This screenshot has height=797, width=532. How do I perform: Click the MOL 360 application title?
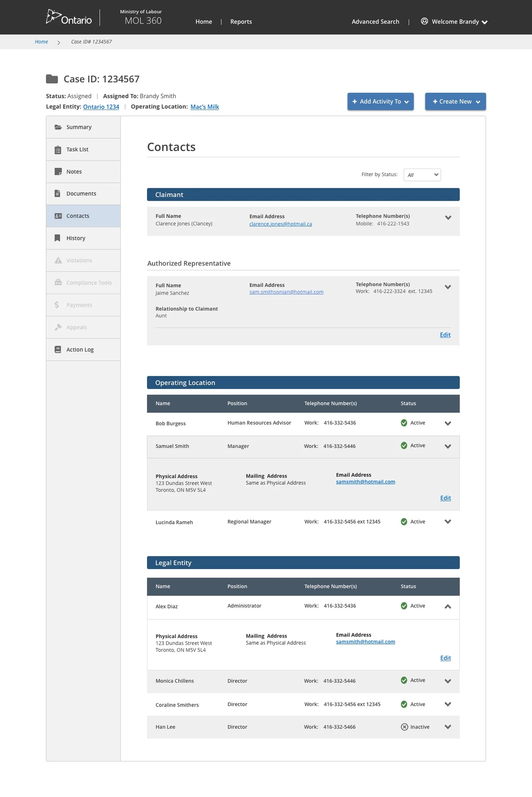pos(143,21)
